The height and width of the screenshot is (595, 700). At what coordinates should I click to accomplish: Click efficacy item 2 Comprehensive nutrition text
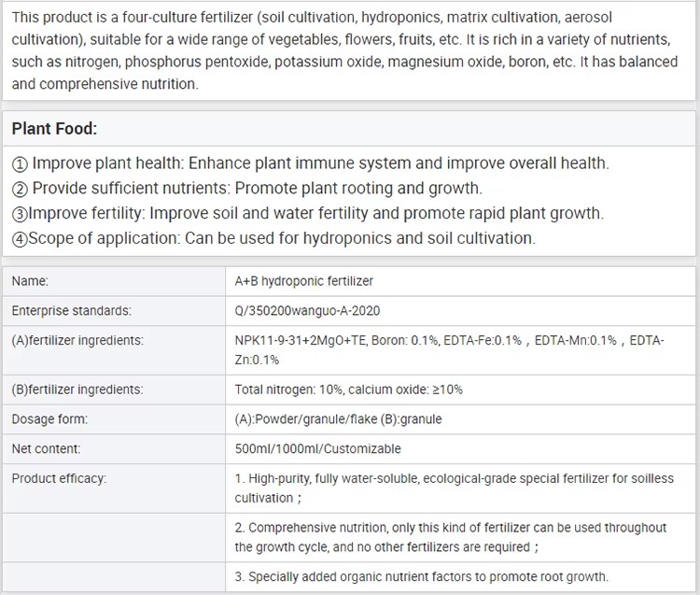click(451, 537)
